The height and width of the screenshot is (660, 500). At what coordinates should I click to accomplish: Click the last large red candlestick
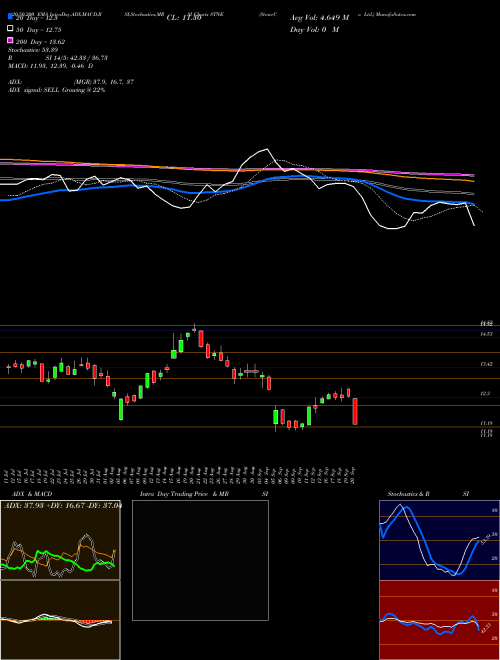[x=355, y=411]
